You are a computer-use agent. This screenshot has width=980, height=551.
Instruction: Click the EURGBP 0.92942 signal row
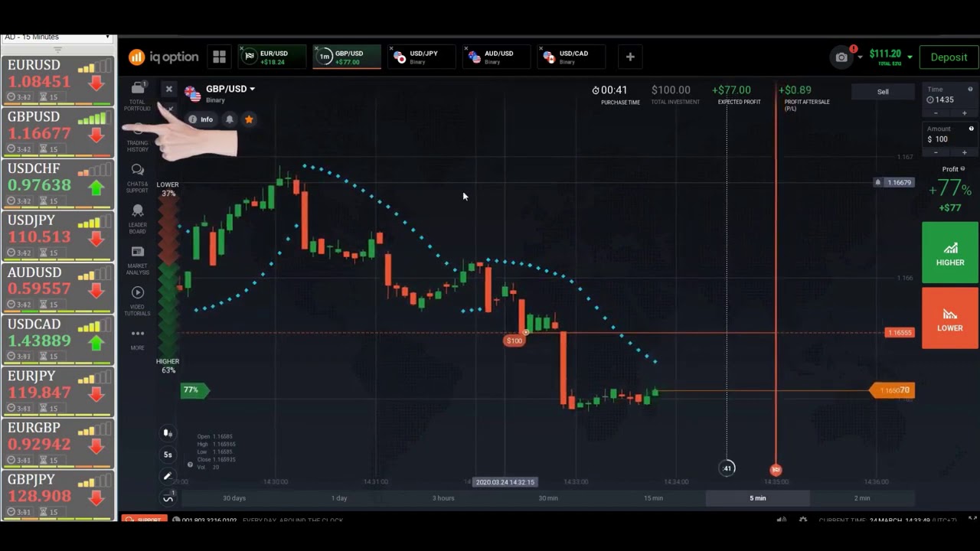pos(57,443)
